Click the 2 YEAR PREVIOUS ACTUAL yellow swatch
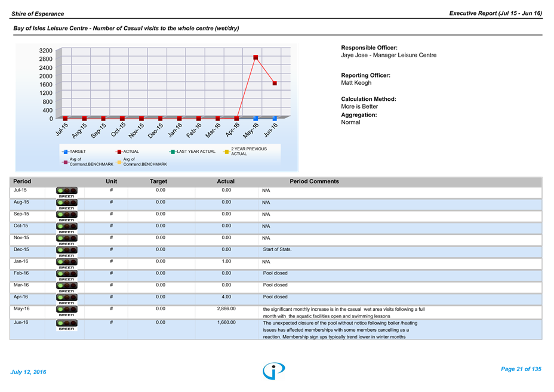The image size is (554, 392). pos(226,152)
